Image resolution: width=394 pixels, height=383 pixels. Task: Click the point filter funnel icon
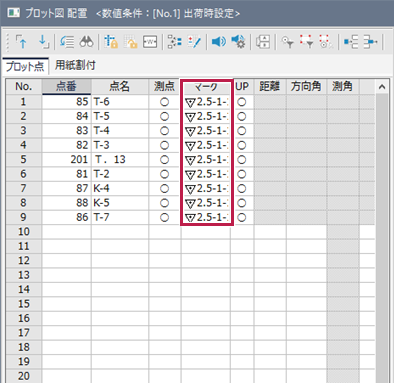(x=287, y=42)
